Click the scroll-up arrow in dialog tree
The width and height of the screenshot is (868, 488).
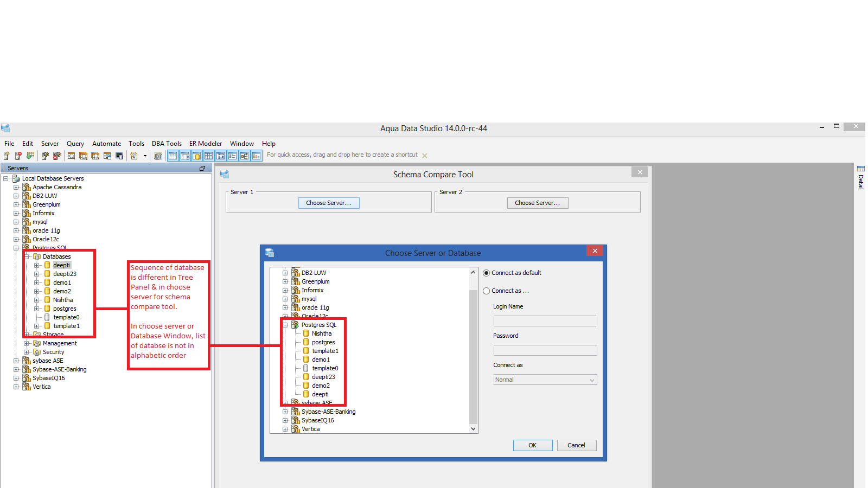(473, 272)
